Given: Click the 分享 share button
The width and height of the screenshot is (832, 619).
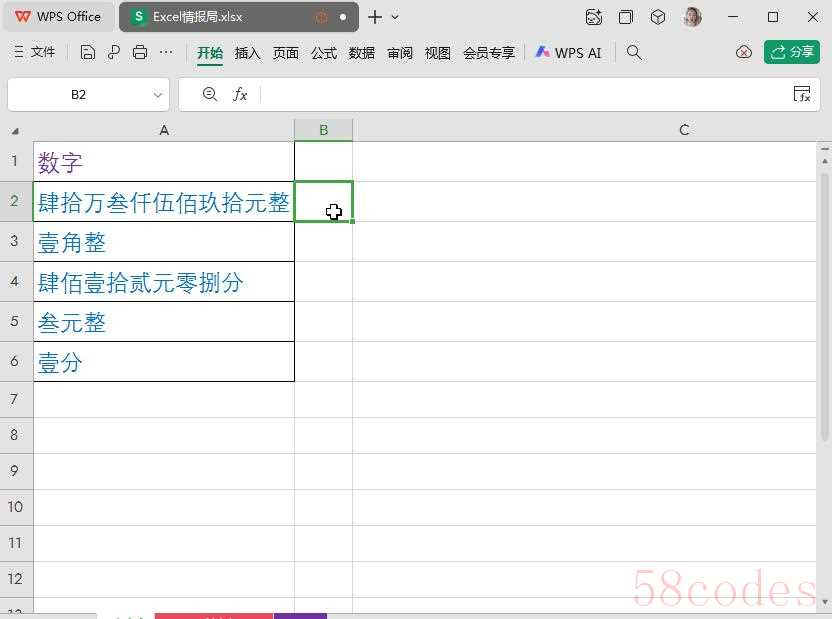Looking at the screenshot, I should [791, 52].
